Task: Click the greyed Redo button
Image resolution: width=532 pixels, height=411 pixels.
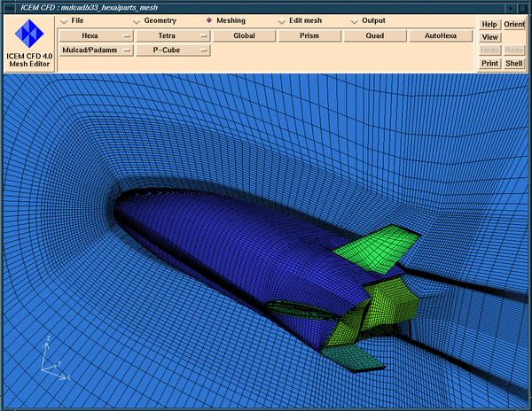Action: pyautogui.click(x=514, y=50)
